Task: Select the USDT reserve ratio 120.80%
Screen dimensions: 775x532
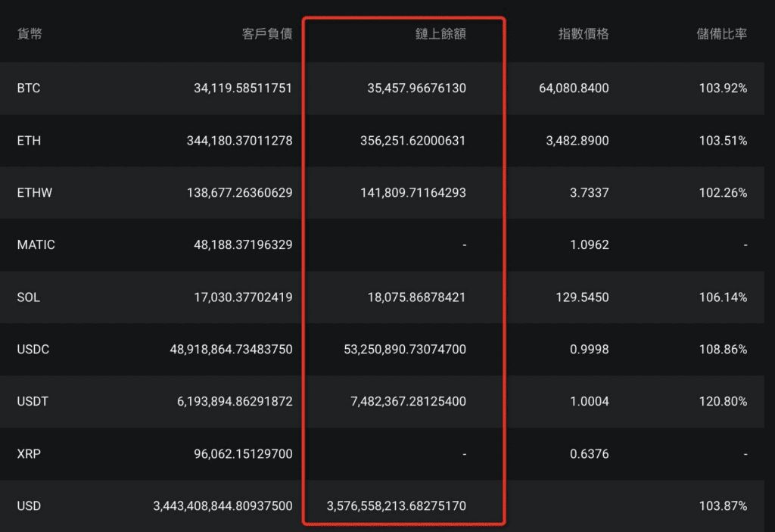Action: [x=723, y=402]
